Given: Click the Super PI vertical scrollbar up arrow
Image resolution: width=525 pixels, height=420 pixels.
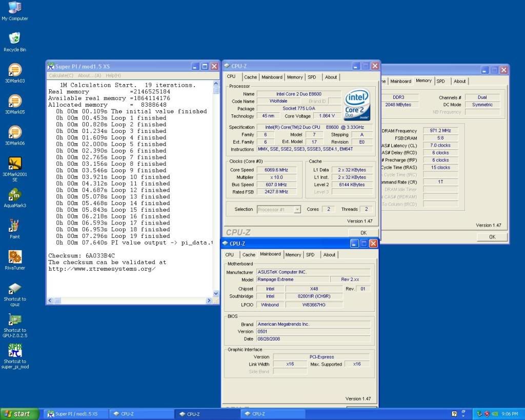Looking at the screenshot, I should (x=216, y=84).
